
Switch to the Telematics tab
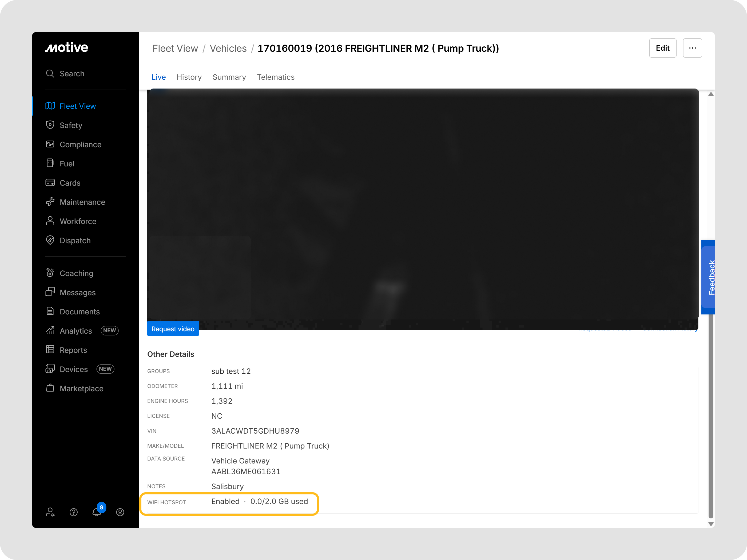[276, 77]
